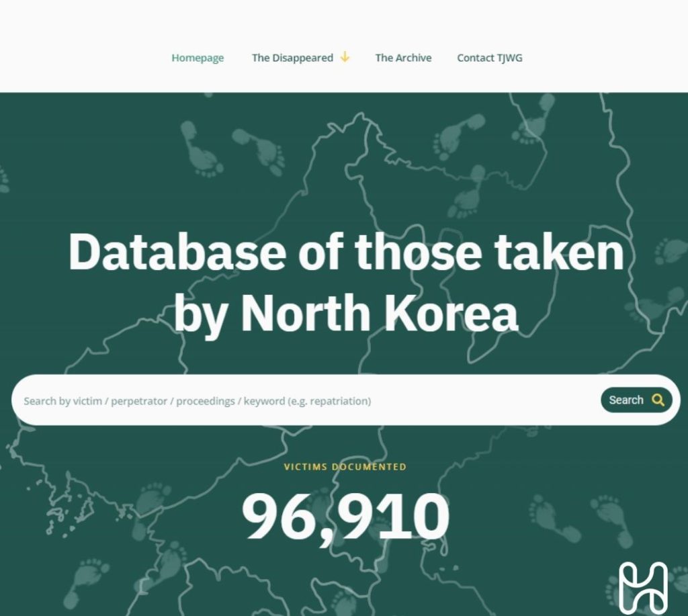Click the Search button

pyautogui.click(x=636, y=400)
